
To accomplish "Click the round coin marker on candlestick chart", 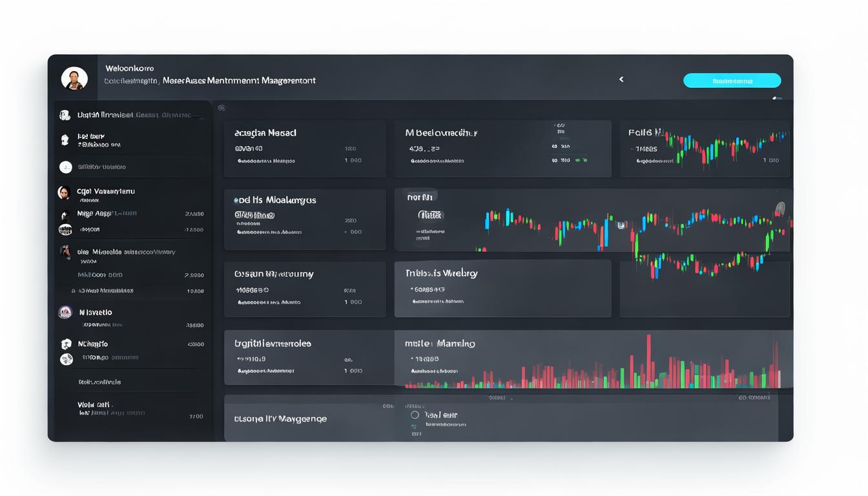I will 780,208.
